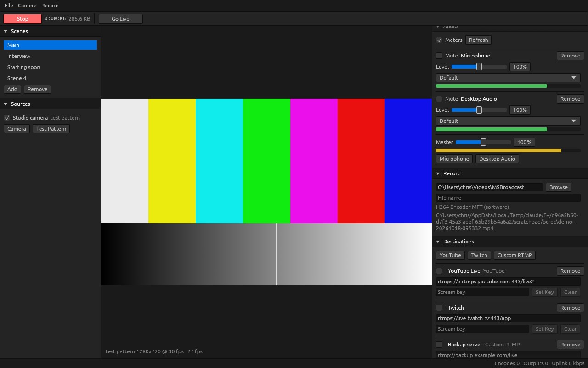
Task: Remove the Twitch destination
Action: coord(571,308)
